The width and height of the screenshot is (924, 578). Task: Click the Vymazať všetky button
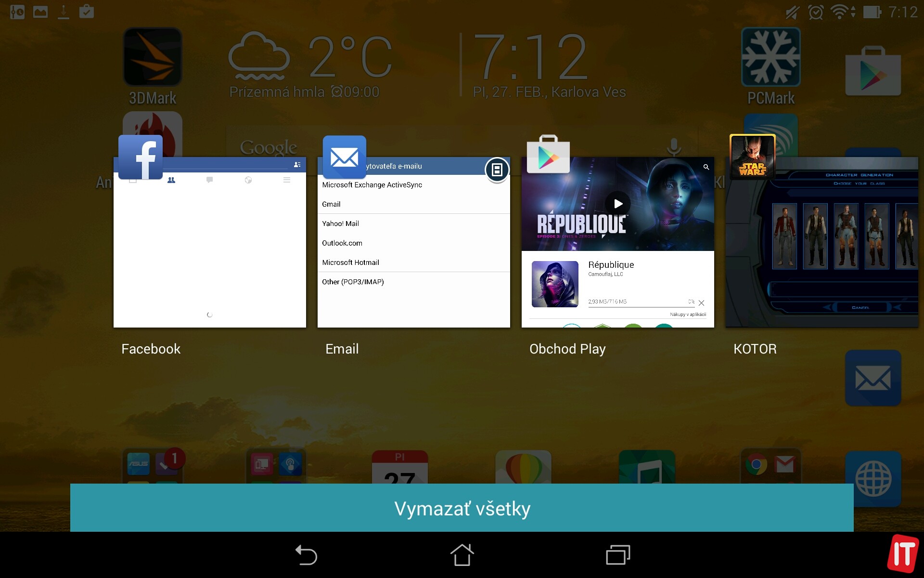462,508
